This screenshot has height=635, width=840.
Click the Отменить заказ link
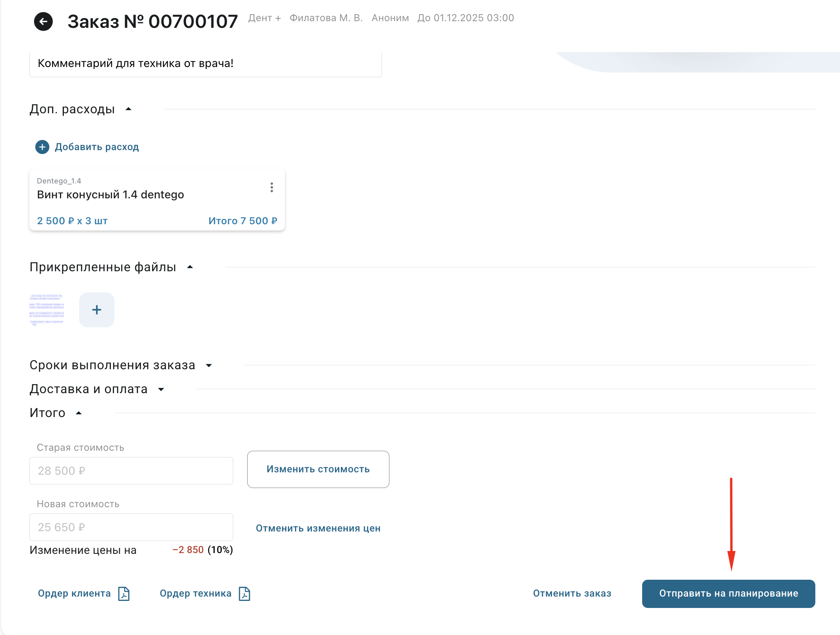(x=572, y=593)
